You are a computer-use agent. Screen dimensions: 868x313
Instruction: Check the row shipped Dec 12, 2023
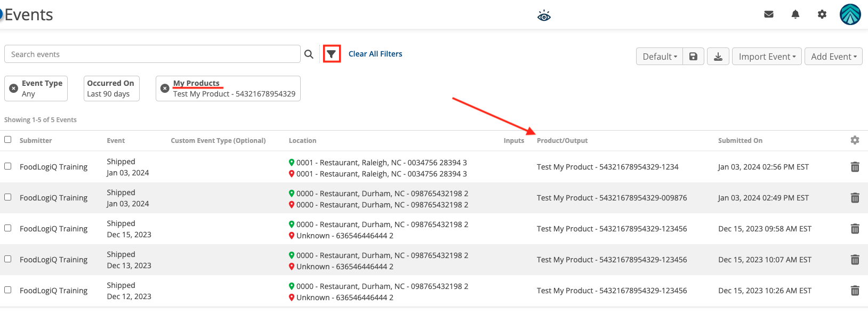pyautogui.click(x=7, y=290)
